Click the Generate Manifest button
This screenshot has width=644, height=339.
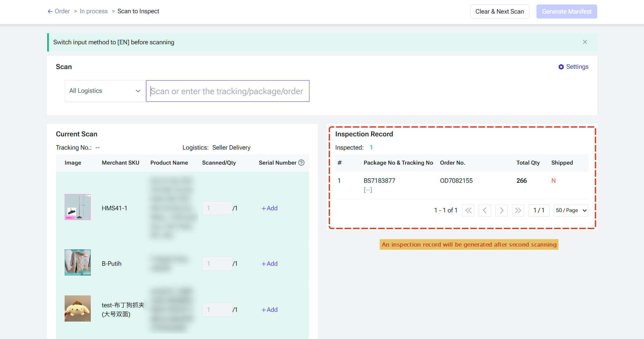[x=566, y=12]
